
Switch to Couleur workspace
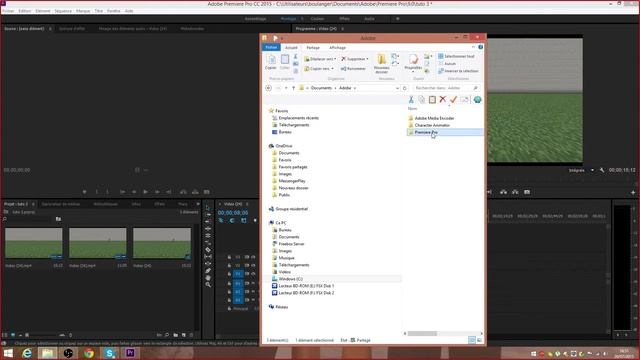(x=317, y=19)
